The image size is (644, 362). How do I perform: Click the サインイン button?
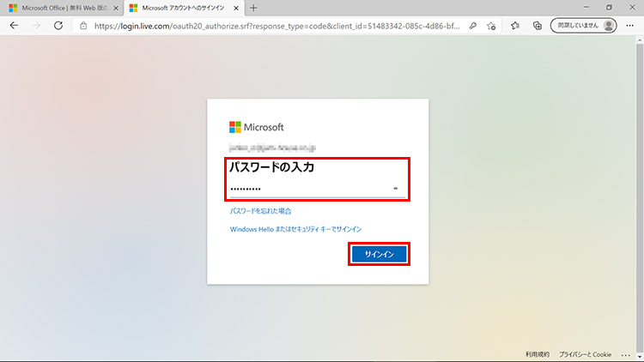pos(378,254)
